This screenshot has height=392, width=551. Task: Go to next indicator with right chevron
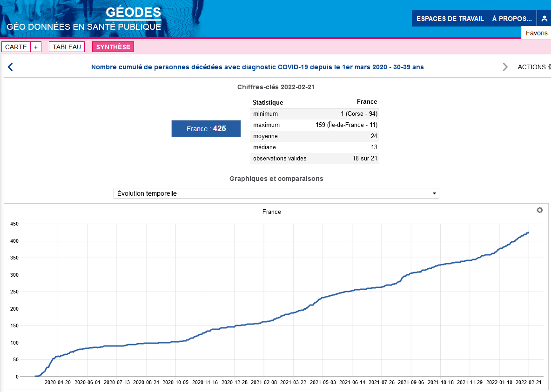pos(505,67)
